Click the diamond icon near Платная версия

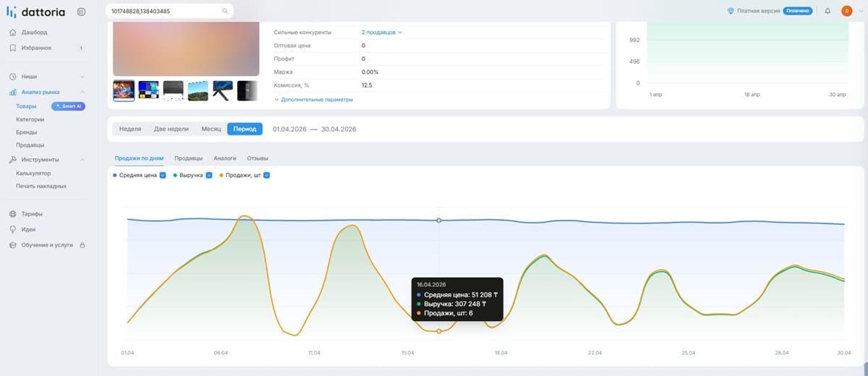731,11
